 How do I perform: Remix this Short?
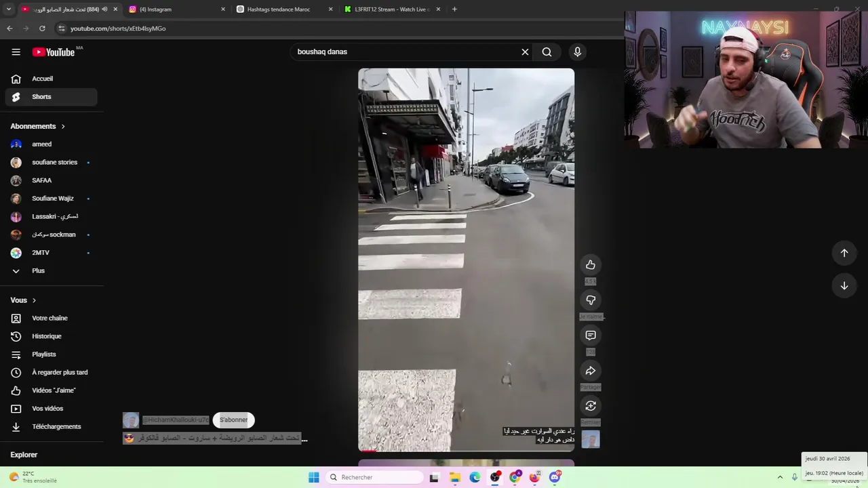pyautogui.click(x=591, y=406)
